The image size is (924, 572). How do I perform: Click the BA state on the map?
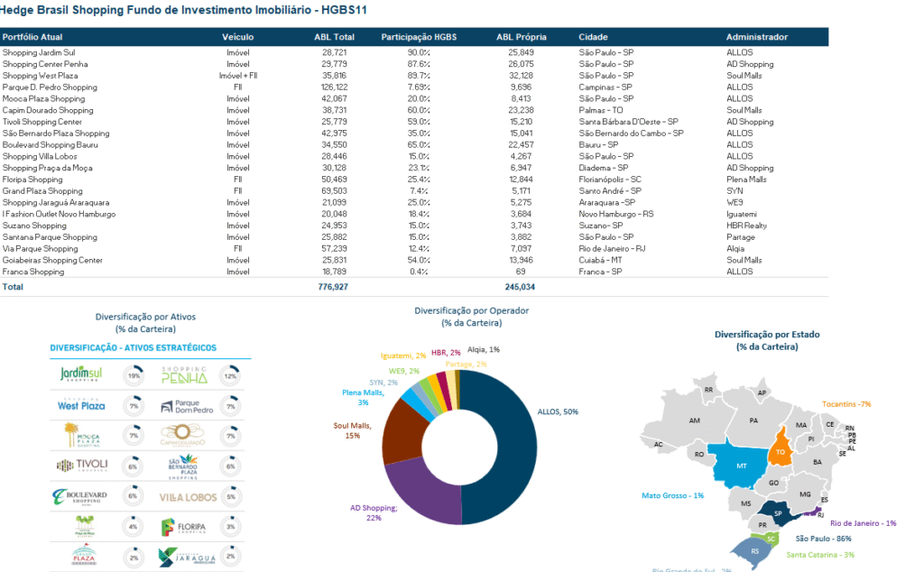(816, 461)
